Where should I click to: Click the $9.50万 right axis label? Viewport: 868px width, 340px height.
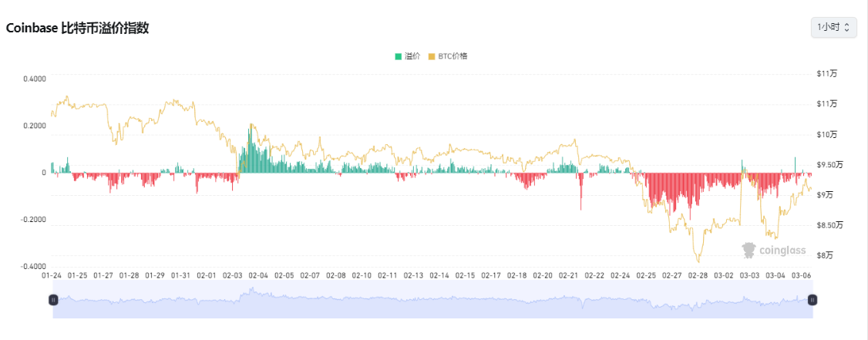[x=829, y=164]
